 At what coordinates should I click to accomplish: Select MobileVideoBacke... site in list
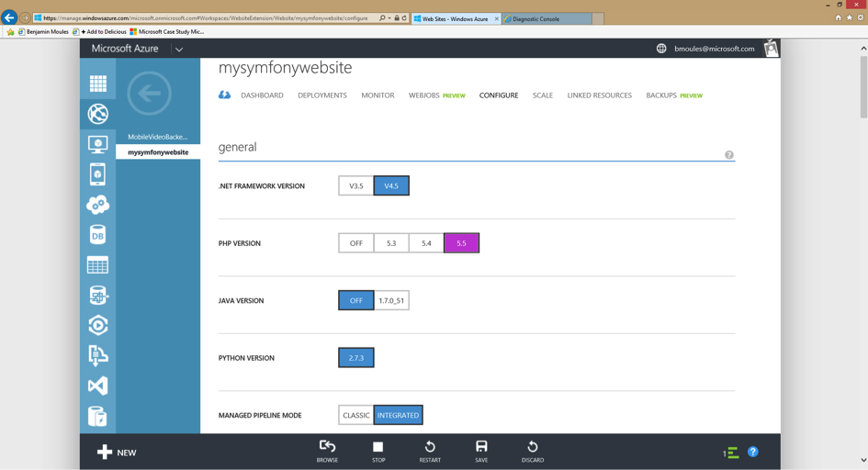click(158, 137)
